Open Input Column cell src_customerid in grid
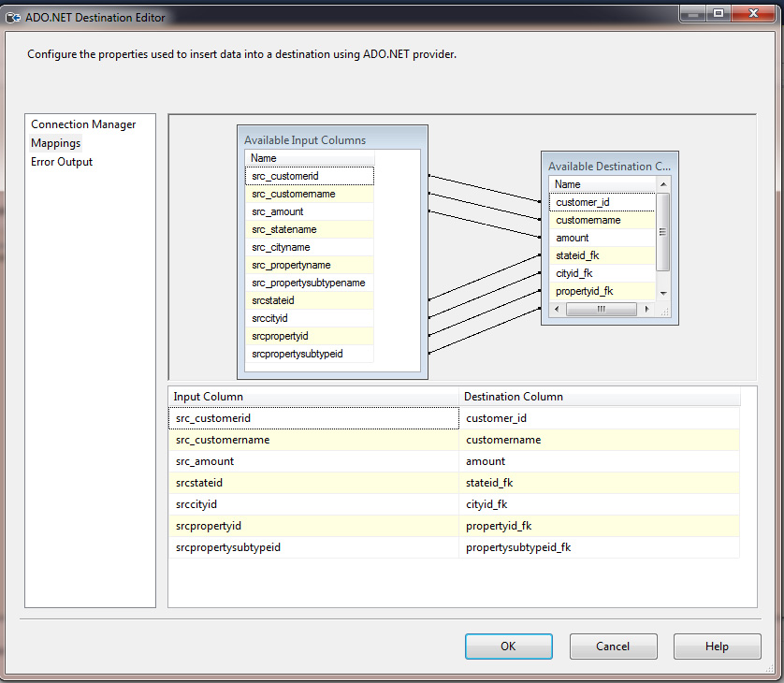This screenshot has width=784, height=683. (313, 418)
